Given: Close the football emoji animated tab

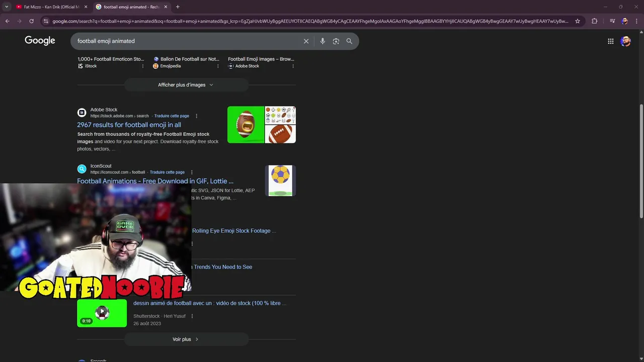Looking at the screenshot, I should pyautogui.click(x=166, y=7).
